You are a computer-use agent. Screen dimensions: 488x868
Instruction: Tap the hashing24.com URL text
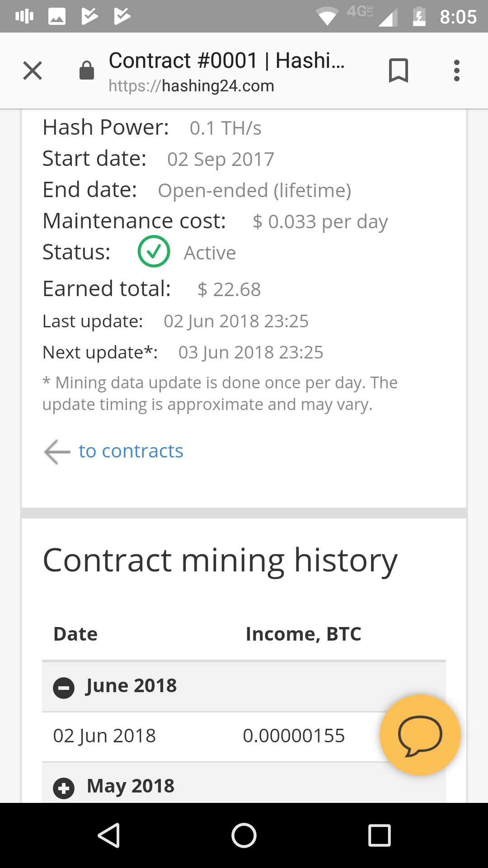(x=192, y=86)
